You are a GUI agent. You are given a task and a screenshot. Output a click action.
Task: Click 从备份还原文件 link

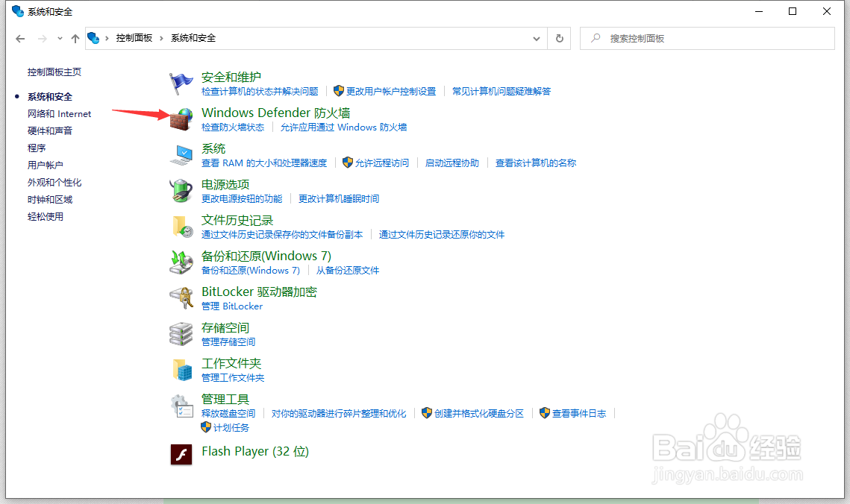(x=348, y=270)
